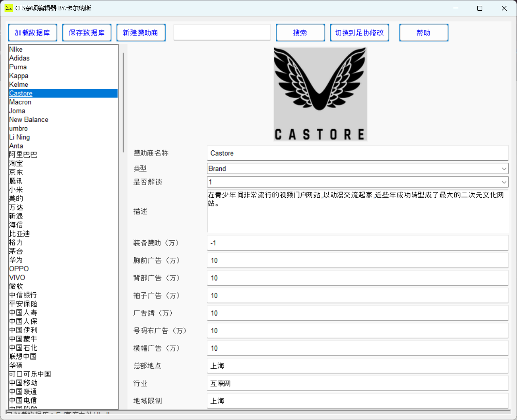Open the 是否解锁 dropdown showing 1
The height and width of the screenshot is (420, 517).
(x=358, y=182)
